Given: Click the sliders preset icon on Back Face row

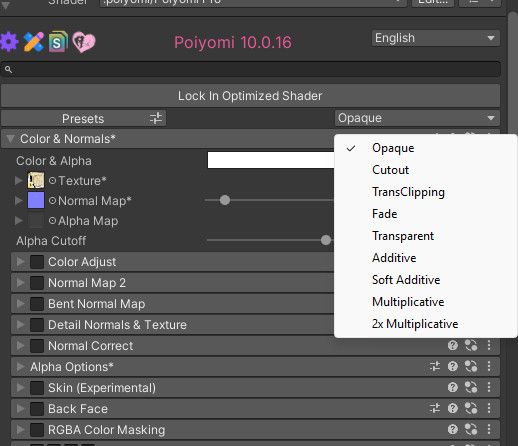Looking at the screenshot, I should (435, 408).
